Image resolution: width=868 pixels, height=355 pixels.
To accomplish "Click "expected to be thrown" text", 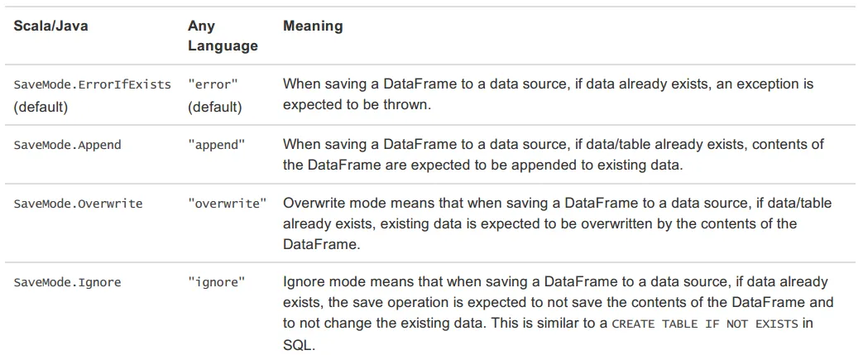I will (357, 105).
